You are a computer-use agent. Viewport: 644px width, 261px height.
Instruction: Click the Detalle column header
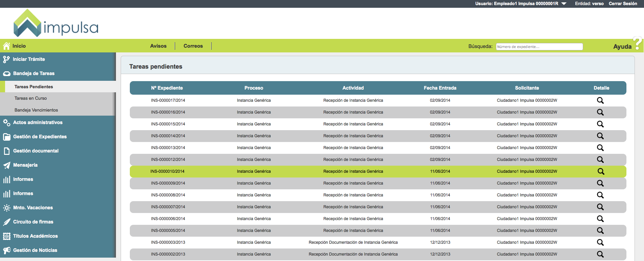pyautogui.click(x=601, y=88)
